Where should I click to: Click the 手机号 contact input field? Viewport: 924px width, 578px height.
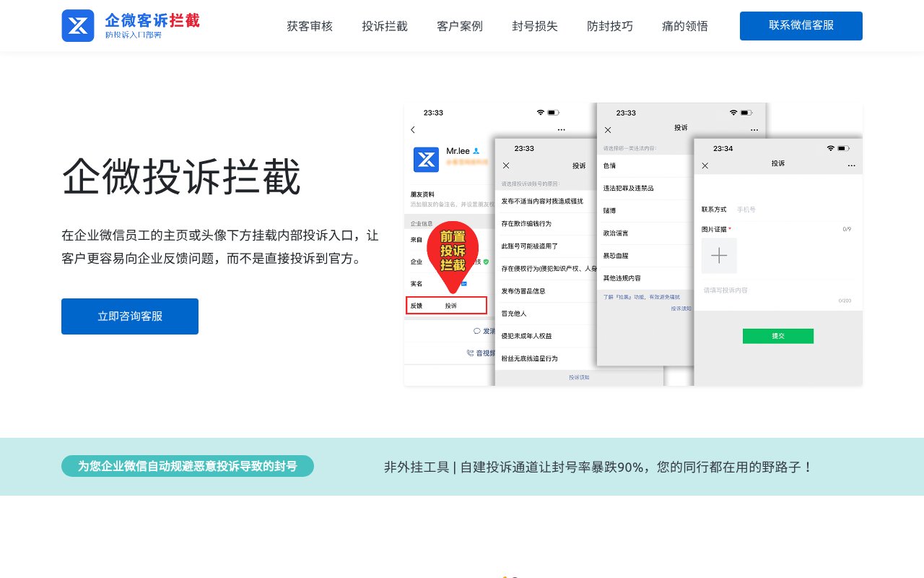pyautogui.click(x=748, y=209)
